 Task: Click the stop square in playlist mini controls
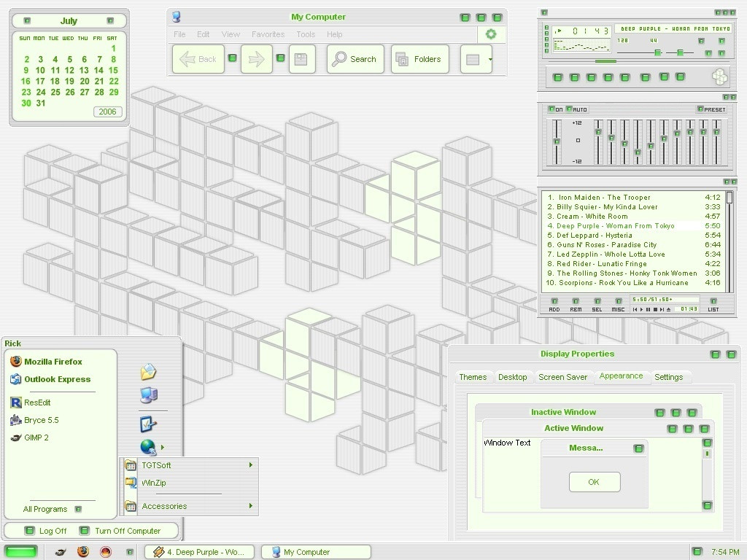pos(656,309)
